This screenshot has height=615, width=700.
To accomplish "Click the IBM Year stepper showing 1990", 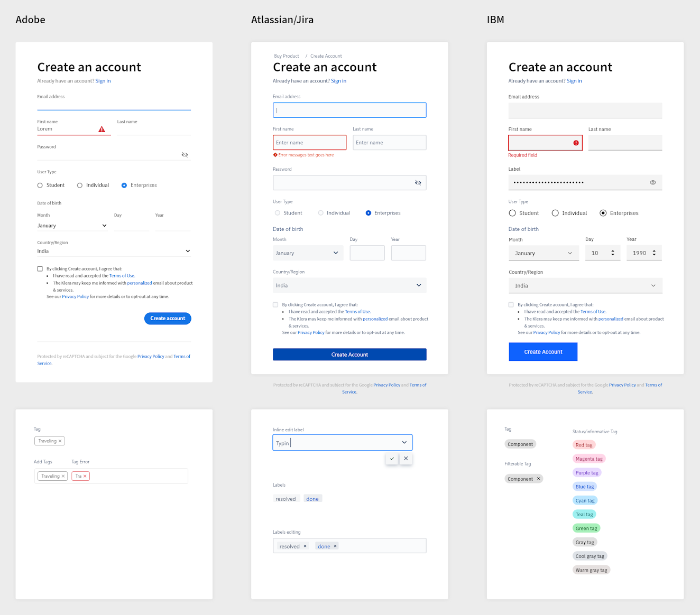I will (x=644, y=253).
